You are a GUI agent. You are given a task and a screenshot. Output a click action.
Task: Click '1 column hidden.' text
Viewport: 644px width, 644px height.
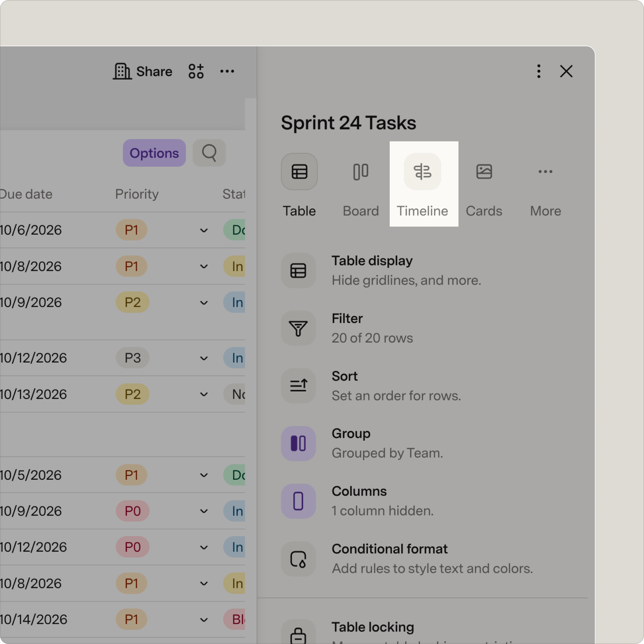[382, 511]
